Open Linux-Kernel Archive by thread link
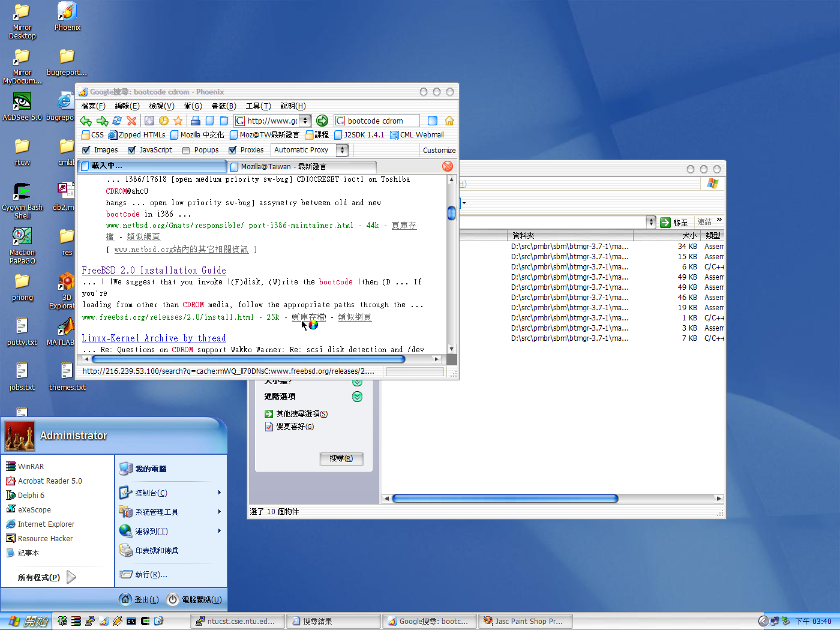 click(x=154, y=338)
